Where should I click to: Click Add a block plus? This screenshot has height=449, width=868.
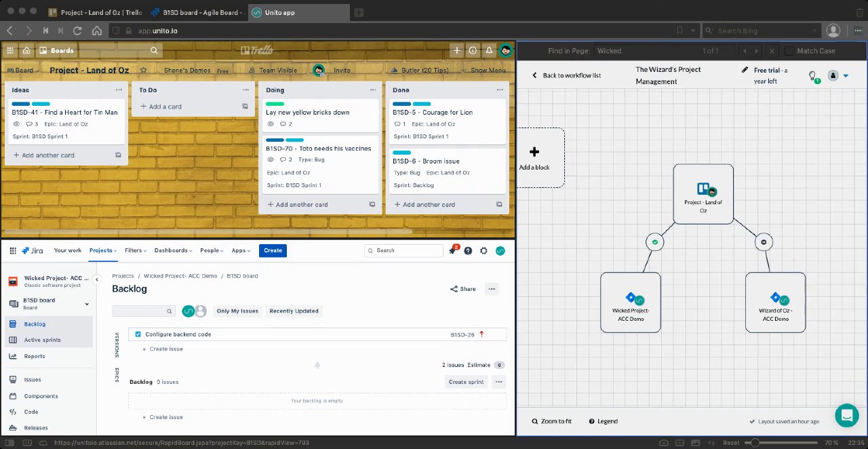(534, 152)
